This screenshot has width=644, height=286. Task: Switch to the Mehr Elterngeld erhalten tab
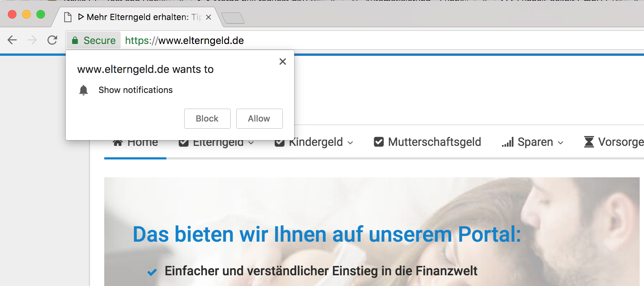click(x=137, y=17)
